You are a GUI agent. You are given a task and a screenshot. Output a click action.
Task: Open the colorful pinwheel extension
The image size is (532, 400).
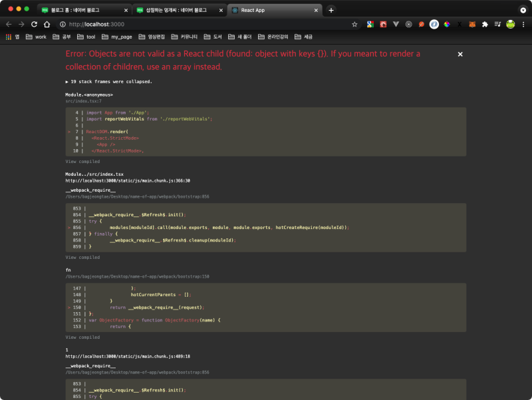click(446, 23)
